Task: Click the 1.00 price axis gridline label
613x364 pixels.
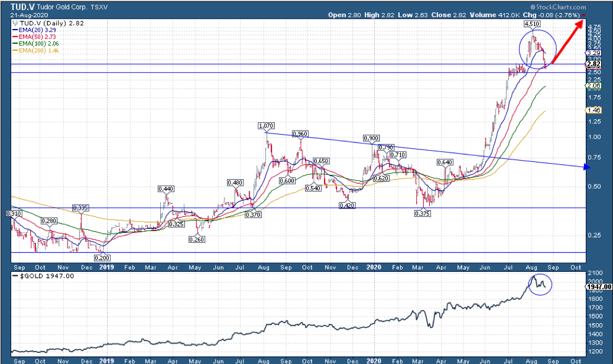Action: (x=594, y=136)
